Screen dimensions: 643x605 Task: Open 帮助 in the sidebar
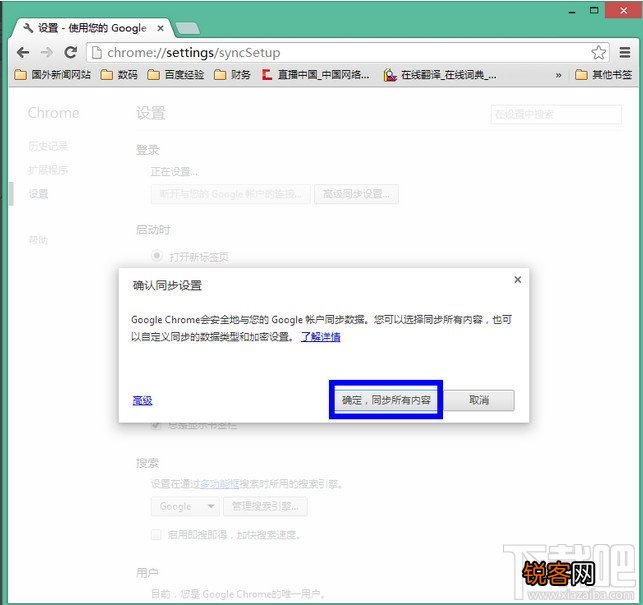tap(38, 240)
